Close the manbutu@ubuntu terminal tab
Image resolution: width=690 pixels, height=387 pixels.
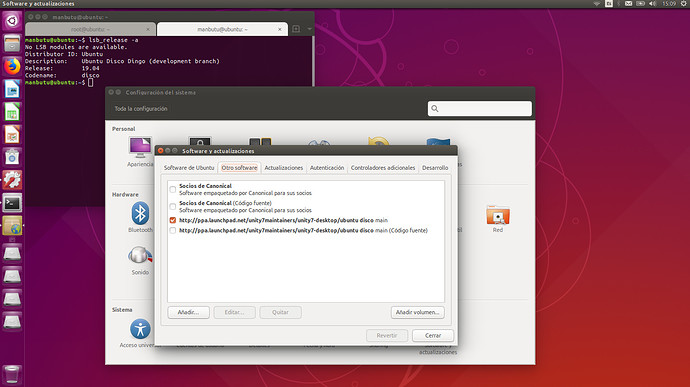pyautogui.click(x=279, y=29)
